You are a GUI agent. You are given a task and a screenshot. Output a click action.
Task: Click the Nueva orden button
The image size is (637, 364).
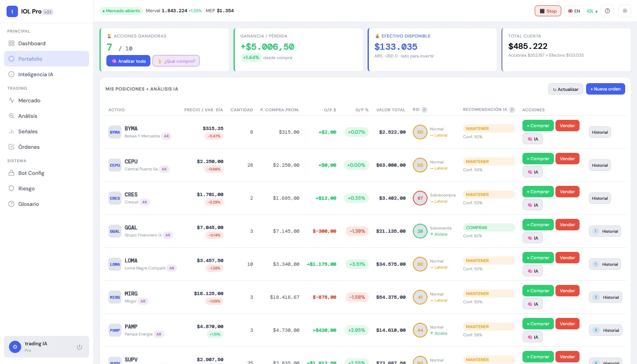(x=605, y=89)
